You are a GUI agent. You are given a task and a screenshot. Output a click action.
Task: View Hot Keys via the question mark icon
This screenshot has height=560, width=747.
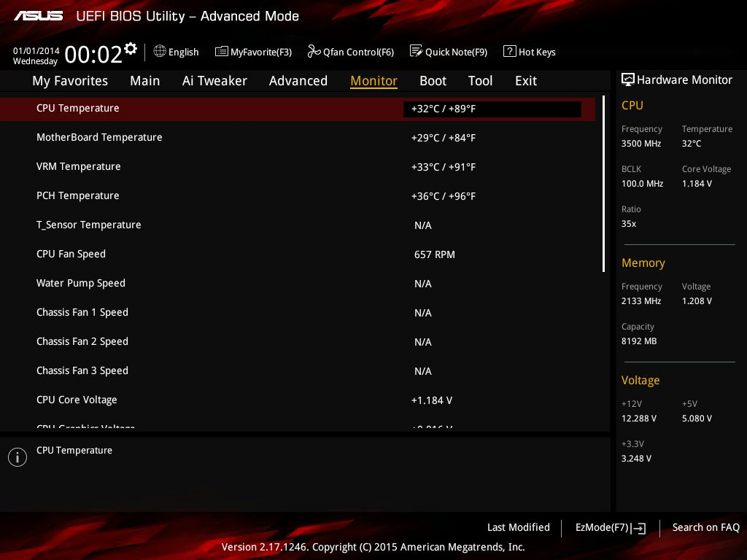pyautogui.click(x=510, y=51)
